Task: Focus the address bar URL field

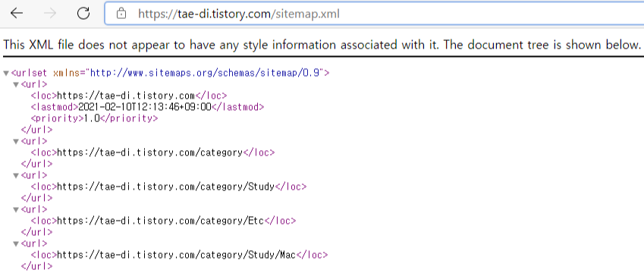Action: pyautogui.click(x=374, y=14)
